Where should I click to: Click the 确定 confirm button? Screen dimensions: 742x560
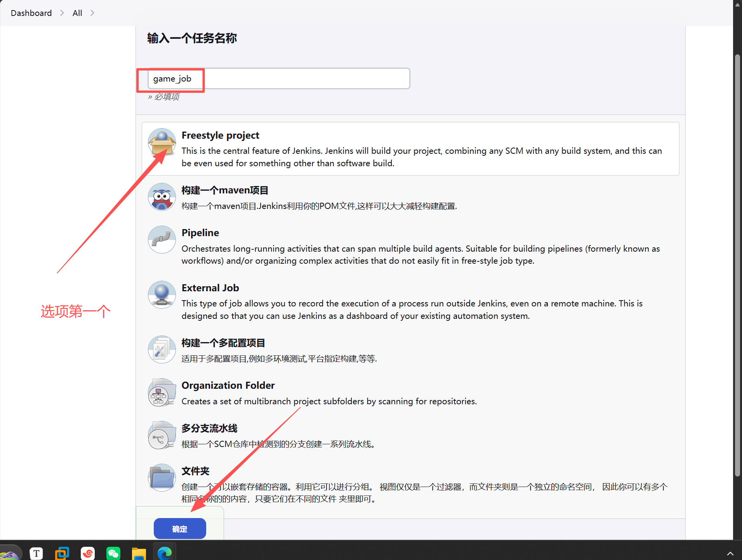coord(180,529)
